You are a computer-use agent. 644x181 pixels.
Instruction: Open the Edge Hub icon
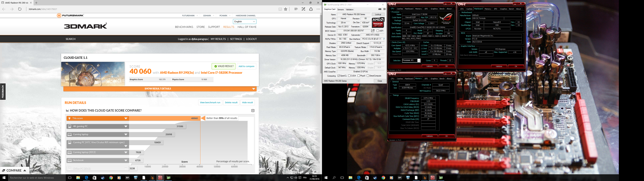(x=296, y=9)
